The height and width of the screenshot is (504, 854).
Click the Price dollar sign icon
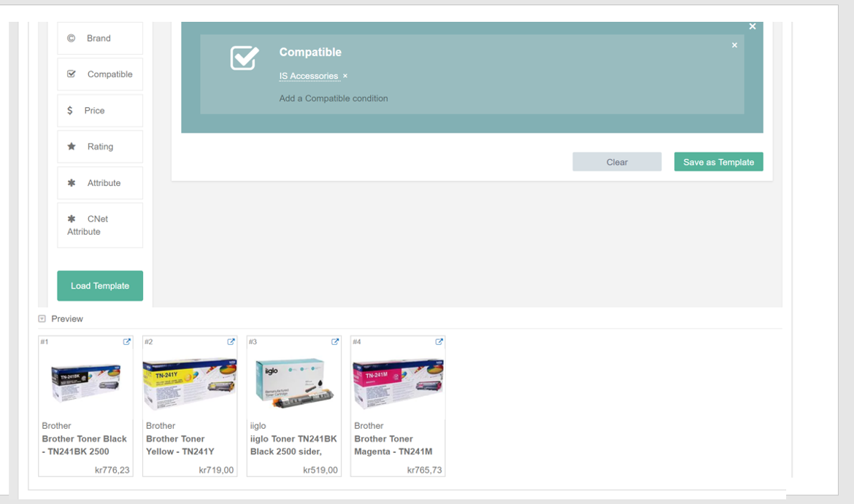[x=70, y=110]
